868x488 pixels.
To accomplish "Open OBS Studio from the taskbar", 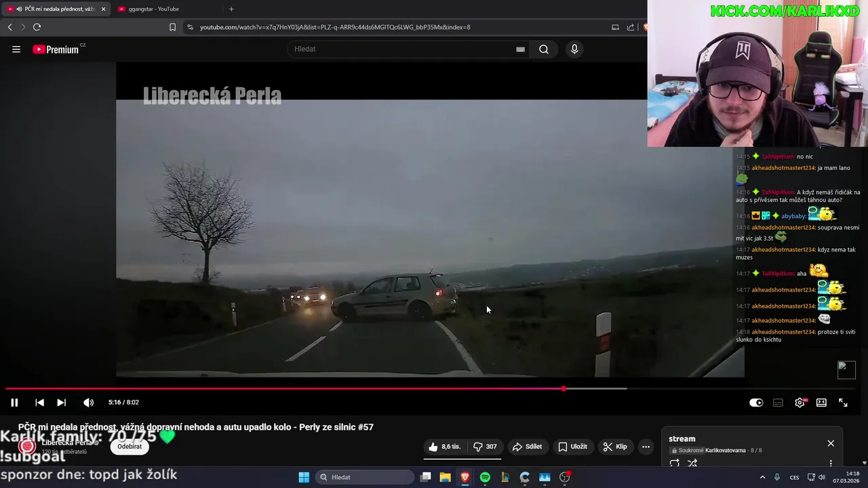I will (565, 477).
